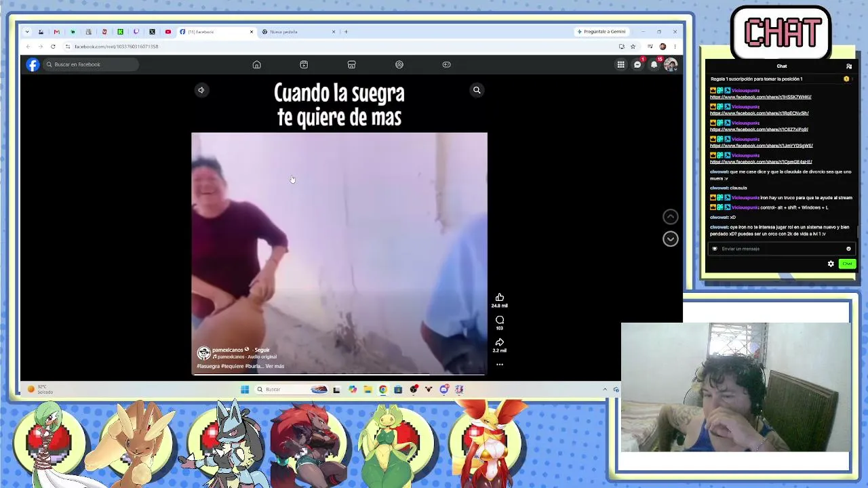Switch to the Facebook browser tab
The width and height of the screenshot is (868, 488).
[216, 32]
